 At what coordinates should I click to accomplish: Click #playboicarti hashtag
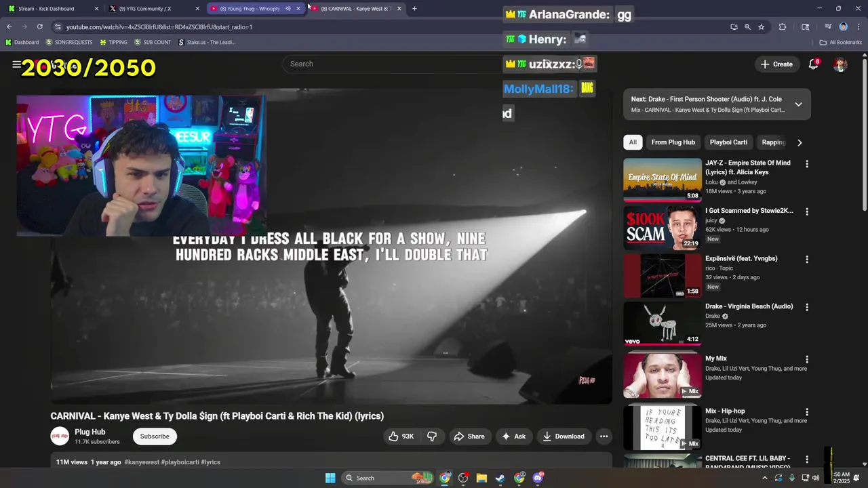coord(180,462)
